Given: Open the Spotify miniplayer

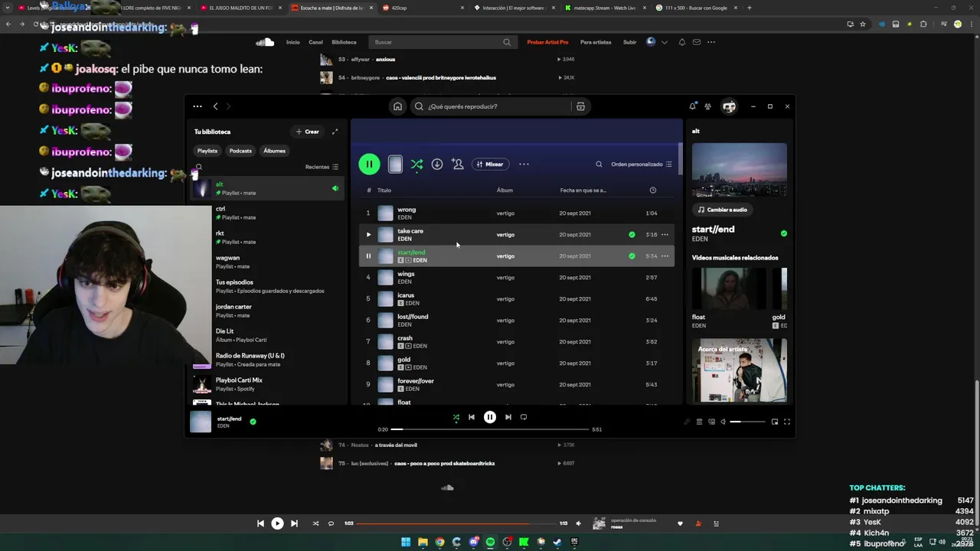Looking at the screenshot, I should tap(775, 422).
